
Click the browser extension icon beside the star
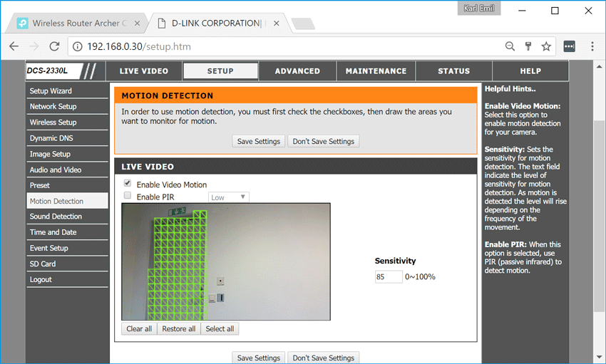pyautogui.click(x=569, y=46)
